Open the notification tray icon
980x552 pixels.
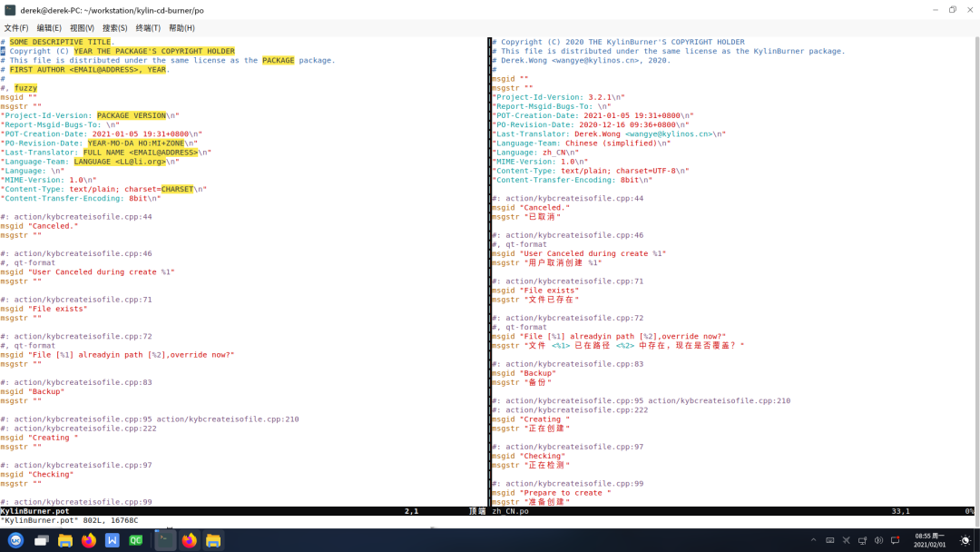tap(895, 541)
